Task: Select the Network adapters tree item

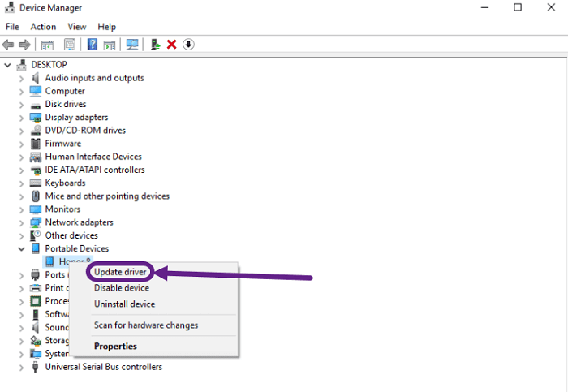Action: tap(79, 222)
